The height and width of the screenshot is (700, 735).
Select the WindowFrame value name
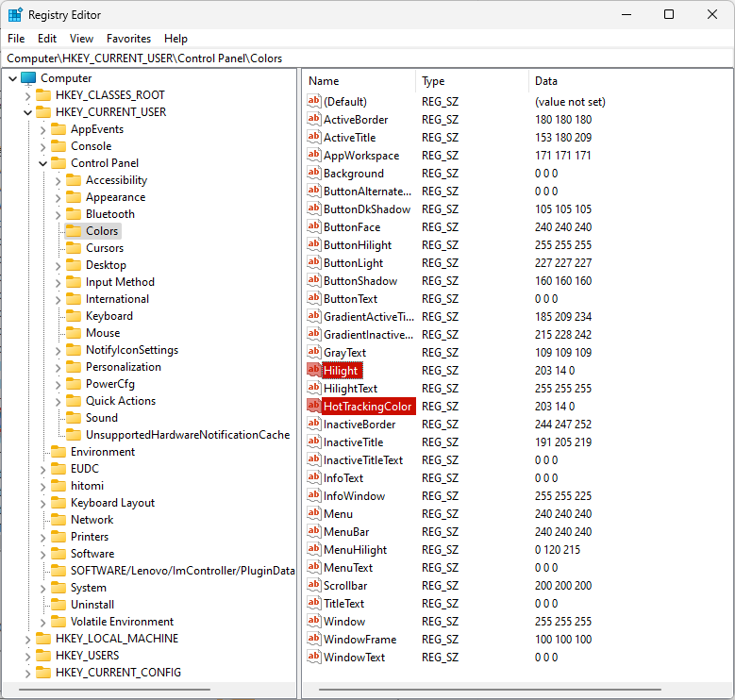click(360, 639)
